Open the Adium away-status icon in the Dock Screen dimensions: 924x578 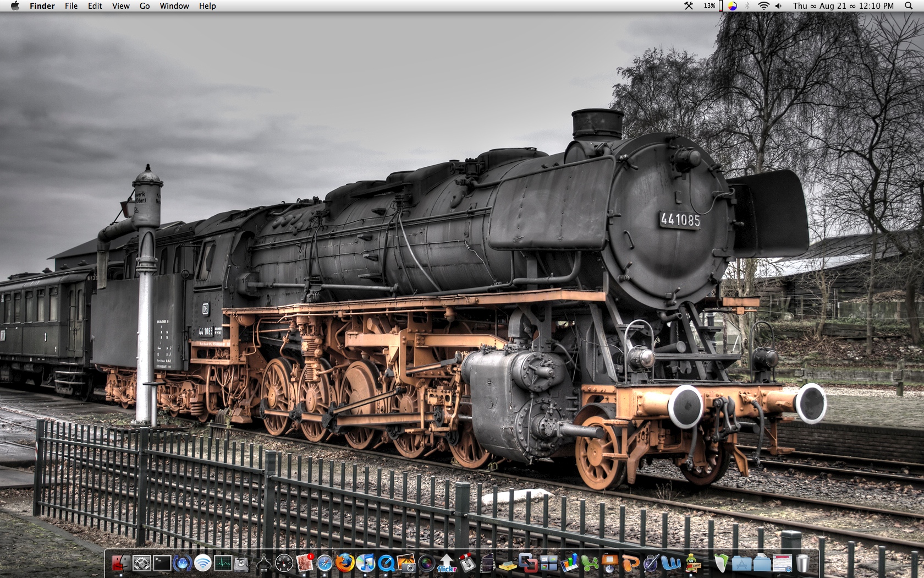692,563
